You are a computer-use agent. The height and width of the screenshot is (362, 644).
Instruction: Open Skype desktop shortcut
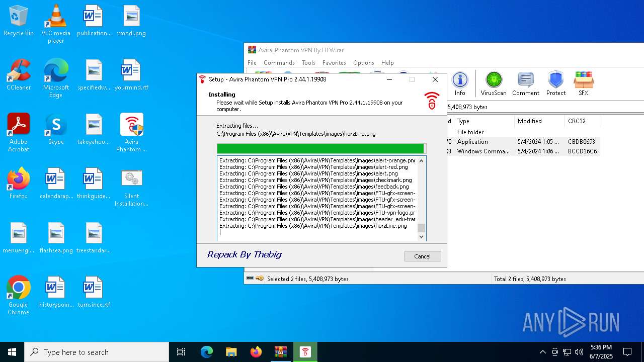tap(56, 130)
